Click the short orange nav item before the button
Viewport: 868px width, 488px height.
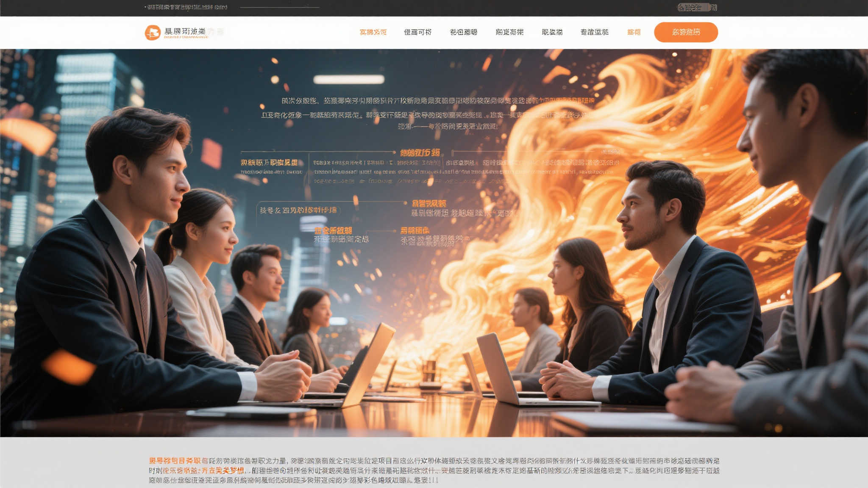pos(634,32)
